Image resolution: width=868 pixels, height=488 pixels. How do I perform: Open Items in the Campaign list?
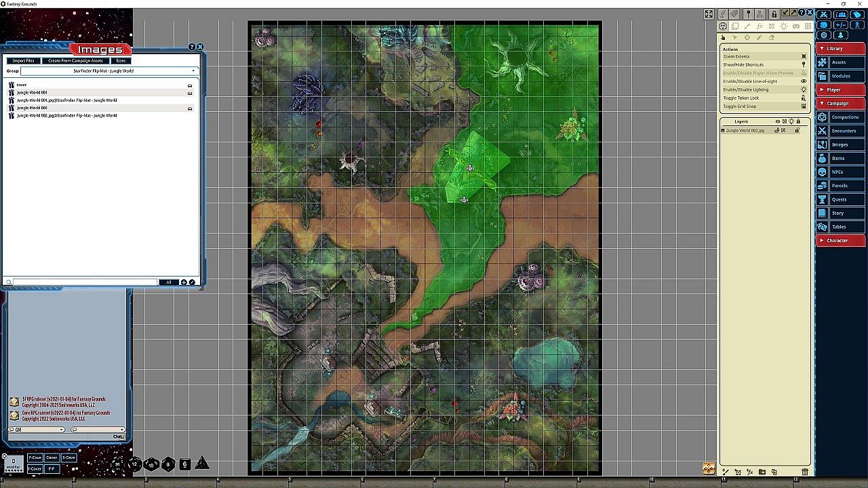coord(841,158)
